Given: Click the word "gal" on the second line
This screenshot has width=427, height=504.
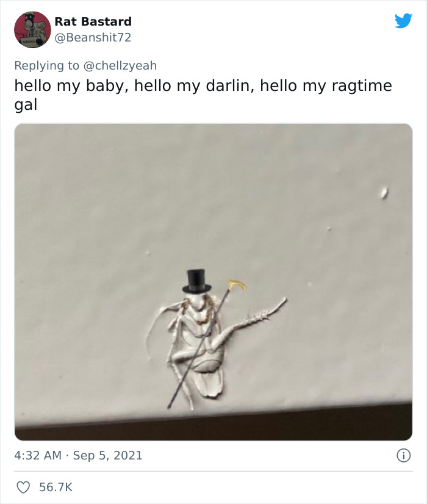Looking at the screenshot, I should click(26, 104).
